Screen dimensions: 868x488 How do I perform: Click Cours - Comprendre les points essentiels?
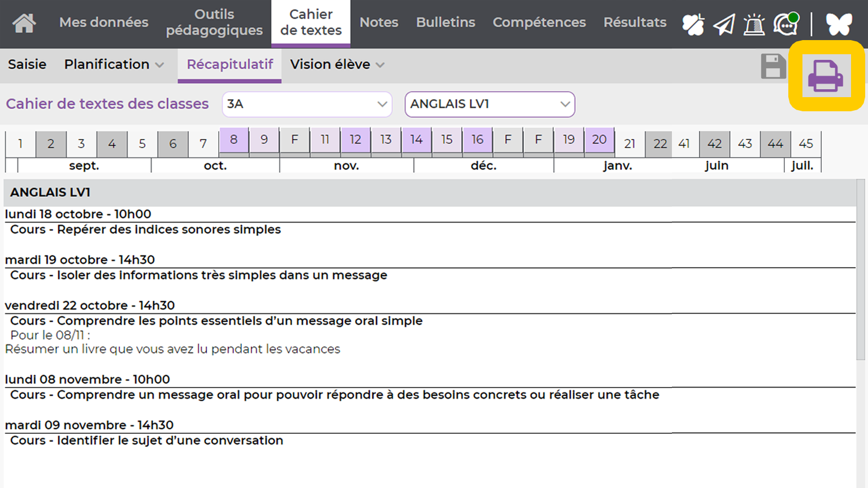coord(216,321)
